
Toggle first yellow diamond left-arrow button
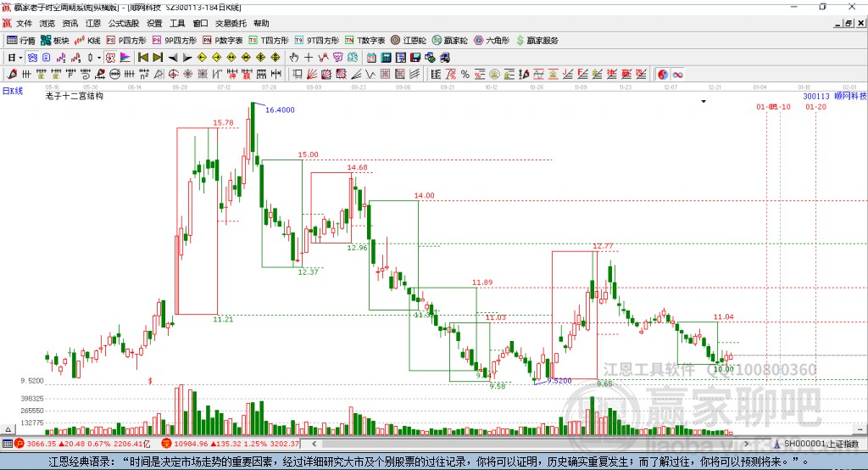click(202, 58)
